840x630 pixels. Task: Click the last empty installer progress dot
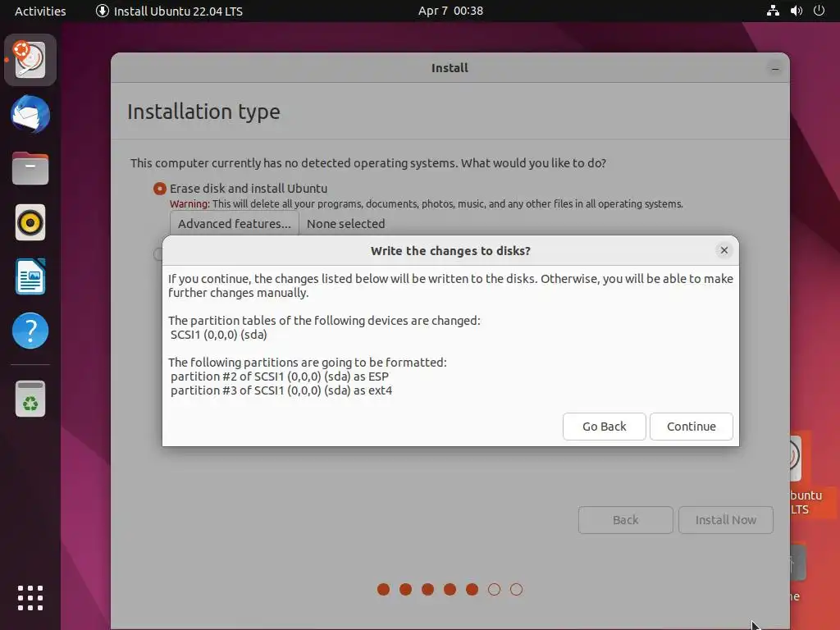(x=516, y=589)
